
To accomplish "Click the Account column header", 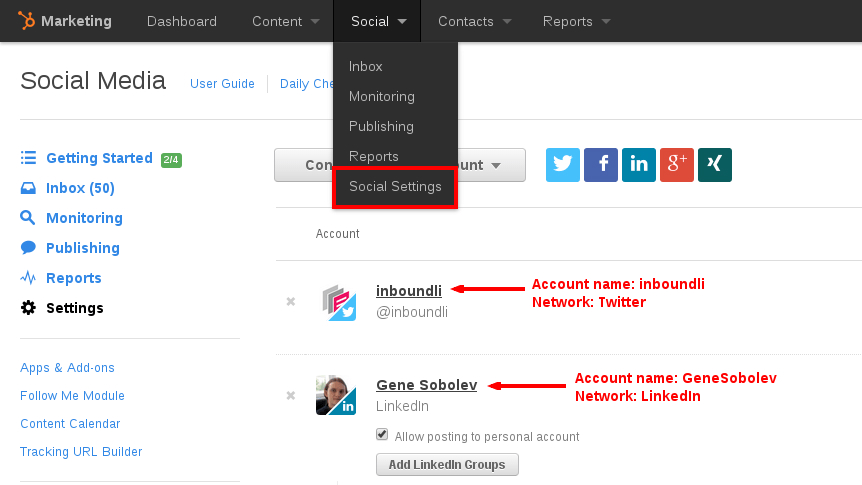I will pos(338,234).
